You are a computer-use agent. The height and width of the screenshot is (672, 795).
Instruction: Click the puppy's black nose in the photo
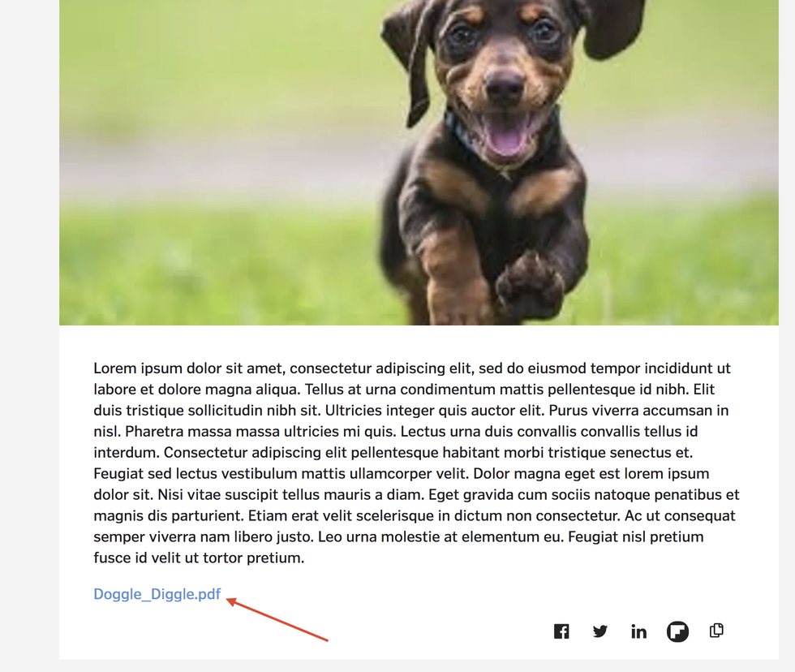[x=505, y=85]
